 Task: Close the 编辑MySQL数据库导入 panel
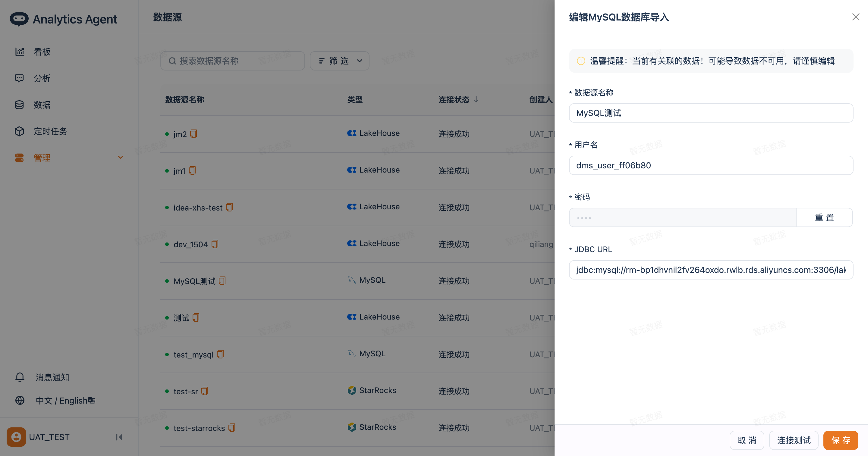click(x=856, y=17)
